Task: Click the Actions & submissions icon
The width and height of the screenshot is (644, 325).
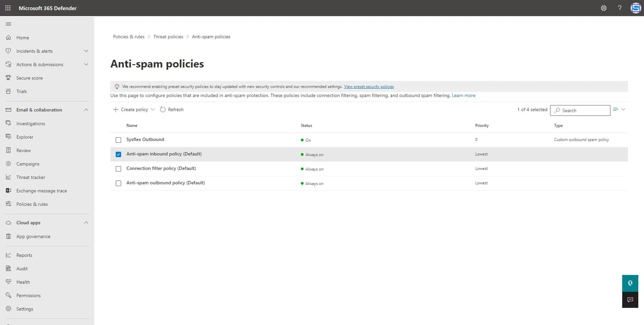Action: pos(9,64)
